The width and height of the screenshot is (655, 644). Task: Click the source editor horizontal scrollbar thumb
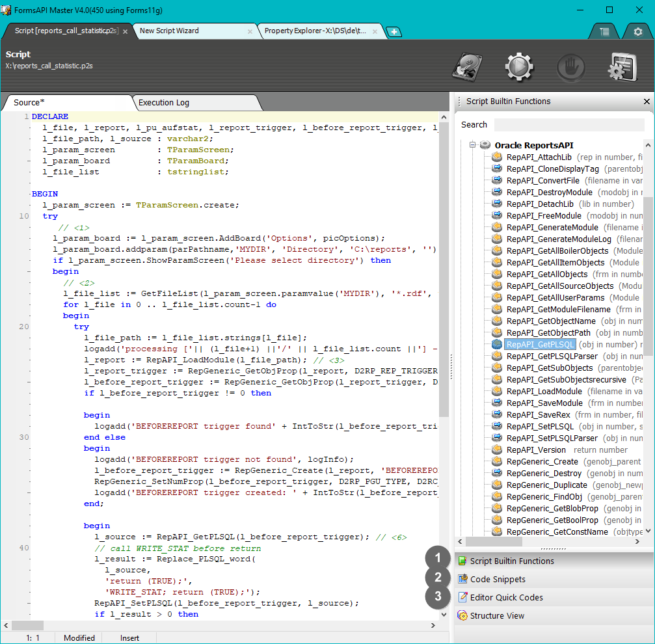27,625
